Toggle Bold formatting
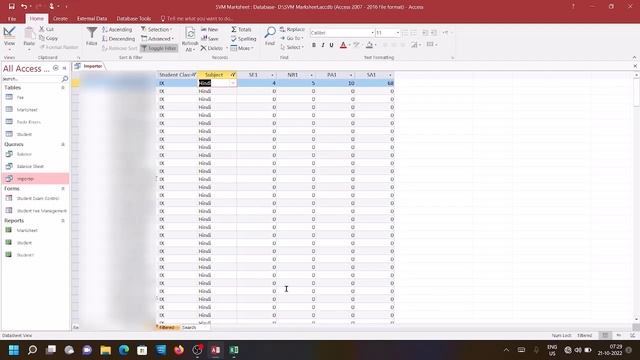 pyautogui.click(x=314, y=45)
